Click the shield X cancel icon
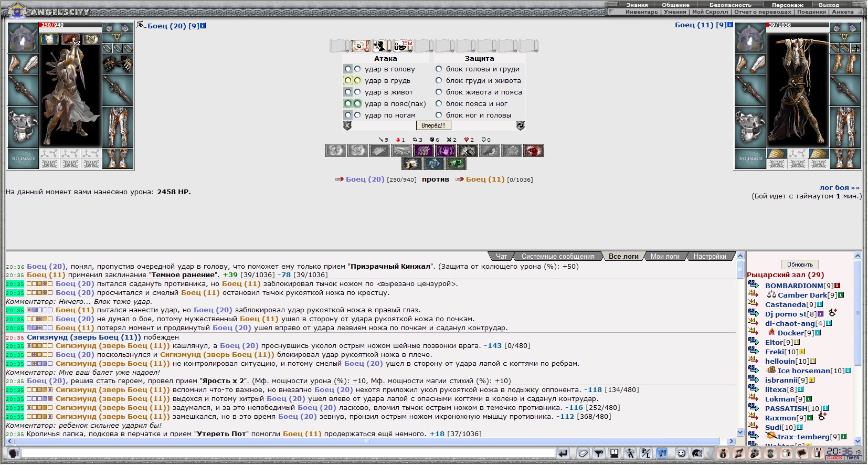868x465 pixels. tap(347, 125)
